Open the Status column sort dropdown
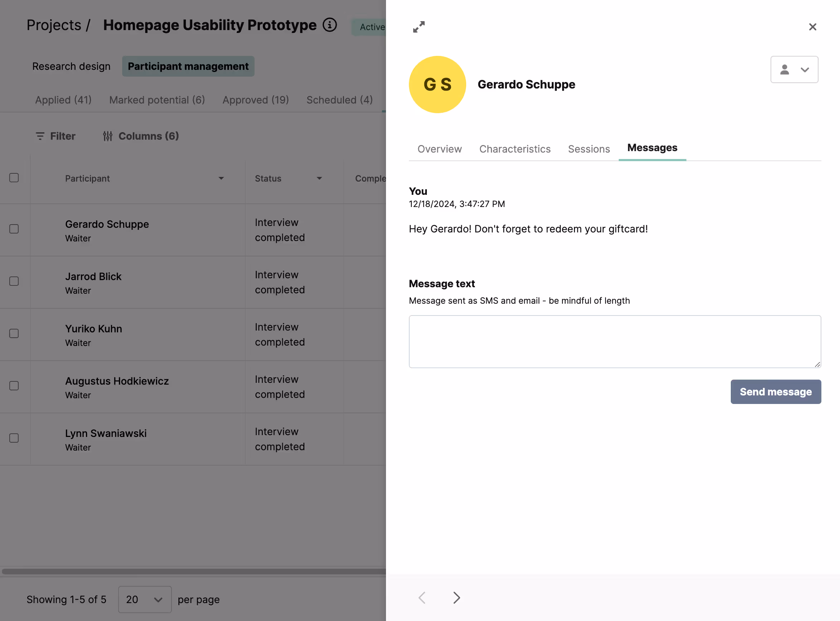Screen dimensions: 840x621 (319, 179)
